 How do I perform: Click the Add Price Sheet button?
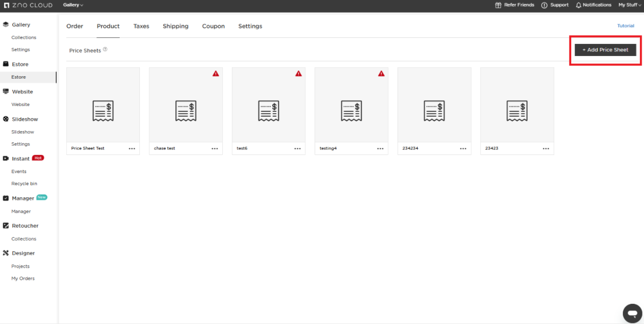tap(605, 50)
